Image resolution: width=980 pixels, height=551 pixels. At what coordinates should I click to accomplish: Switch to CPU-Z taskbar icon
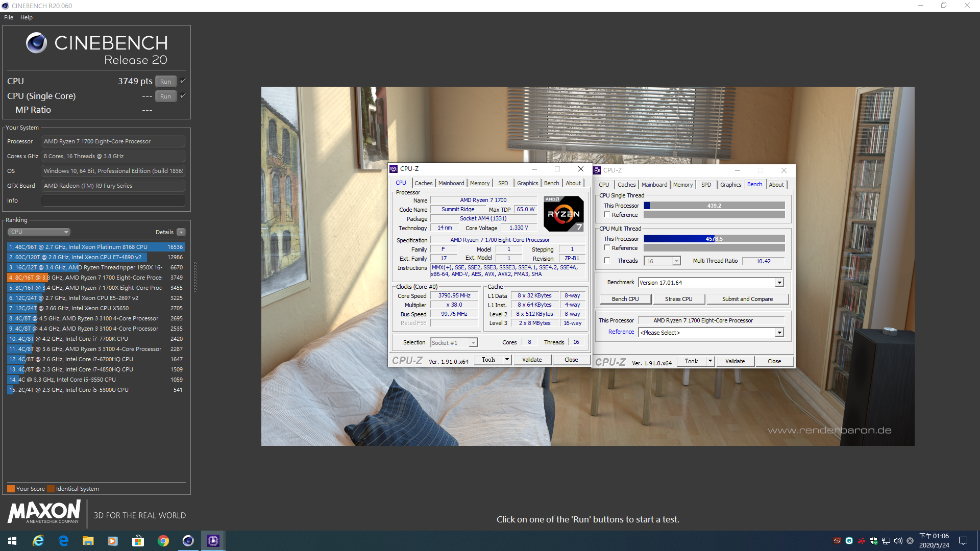[x=213, y=541]
